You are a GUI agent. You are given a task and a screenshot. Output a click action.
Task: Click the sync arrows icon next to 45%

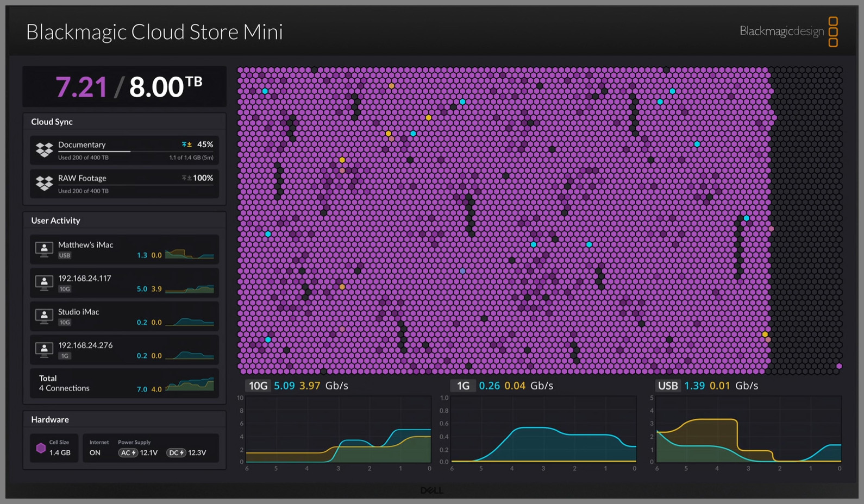(x=187, y=144)
